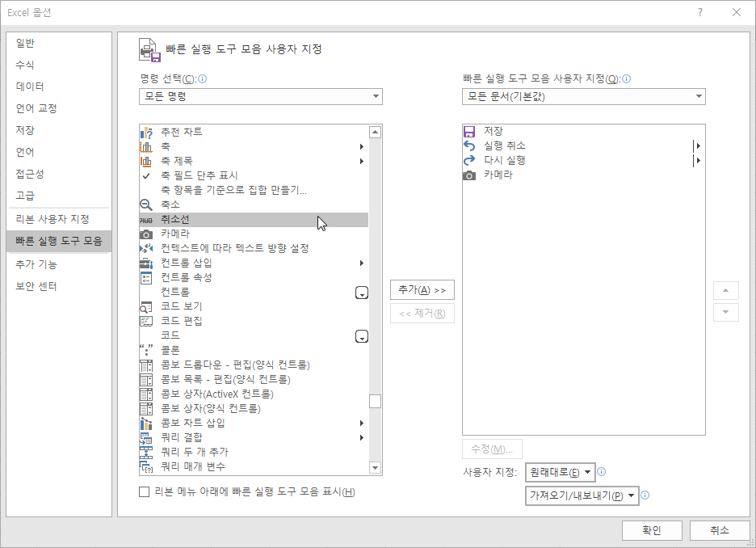Viewport: 756px width, 548px height.
Task: Click the 추가(A) >> button
Action: coord(422,290)
